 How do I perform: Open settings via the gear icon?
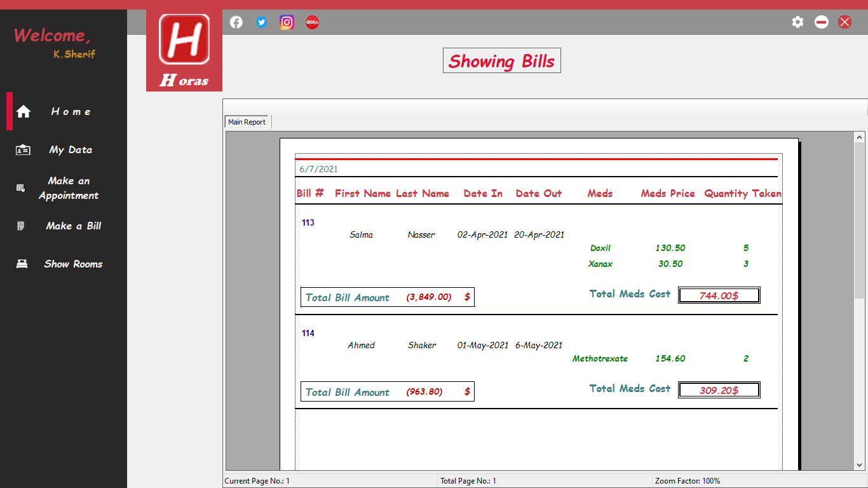pyautogui.click(x=797, y=22)
